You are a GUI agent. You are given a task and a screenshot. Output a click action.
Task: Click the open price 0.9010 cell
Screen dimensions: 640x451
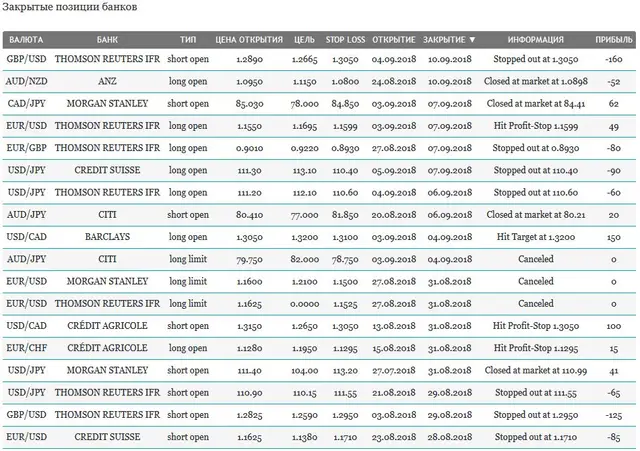point(249,149)
